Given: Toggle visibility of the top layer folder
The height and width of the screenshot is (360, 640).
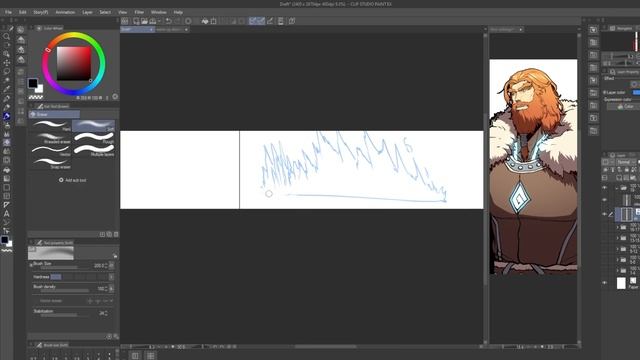Looking at the screenshot, I should click(605, 188).
